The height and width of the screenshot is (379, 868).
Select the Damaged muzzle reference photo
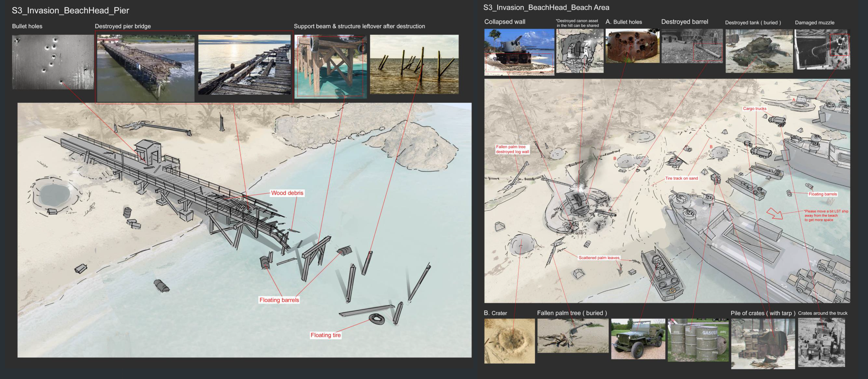point(822,49)
